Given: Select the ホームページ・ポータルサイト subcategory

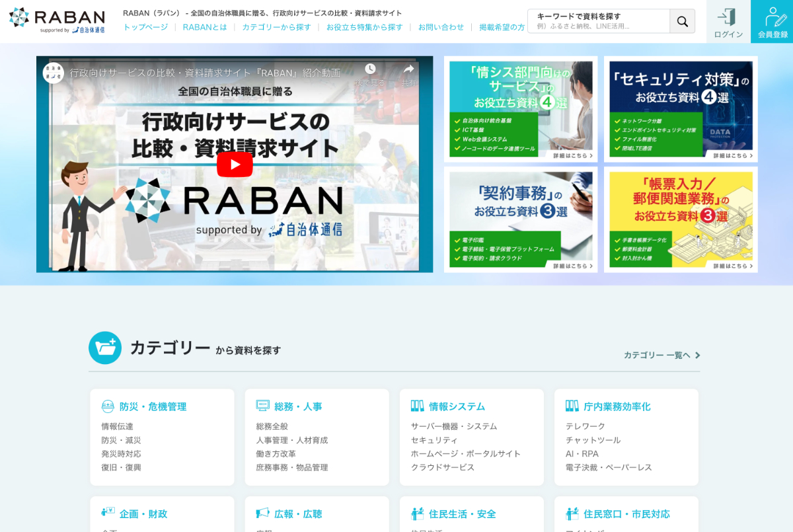Looking at the screenshot, I should click(465, 453).
